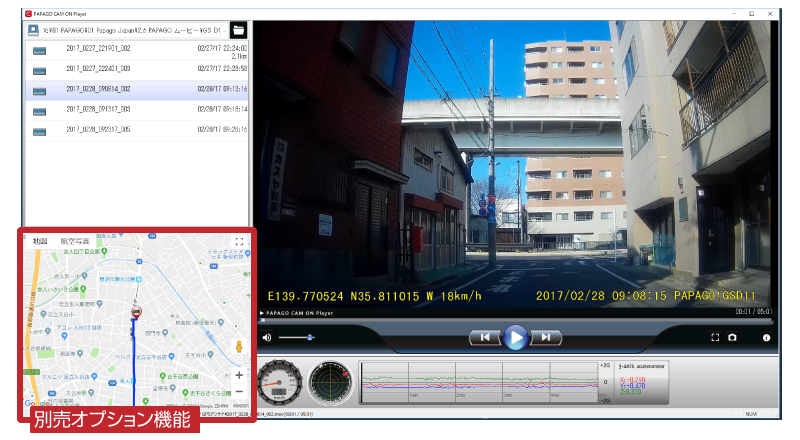Click the video progress seek bar
This screenshot has width=800, height=440.
point(500,320)
